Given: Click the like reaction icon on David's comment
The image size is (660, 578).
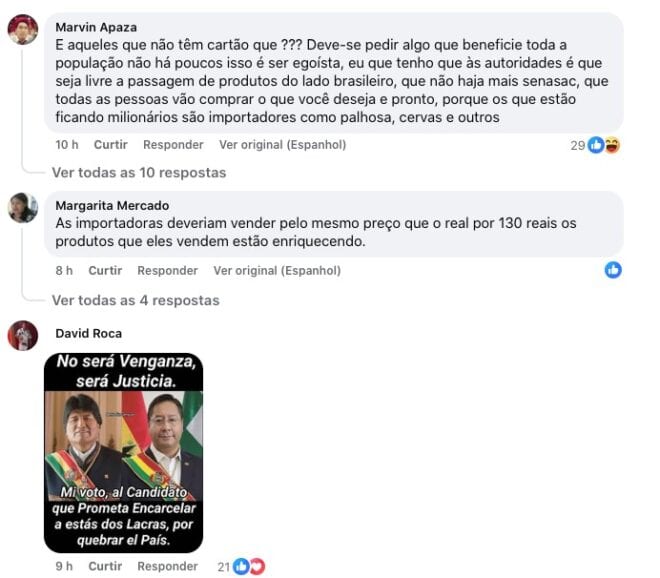Looking at the screenshot, I should [x=241, y=567].
